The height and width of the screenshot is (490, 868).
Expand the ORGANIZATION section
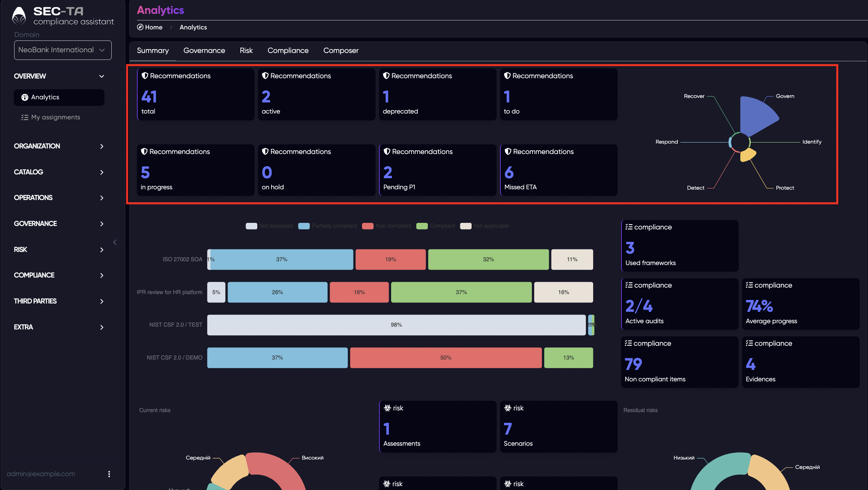[x=59, y=146]
